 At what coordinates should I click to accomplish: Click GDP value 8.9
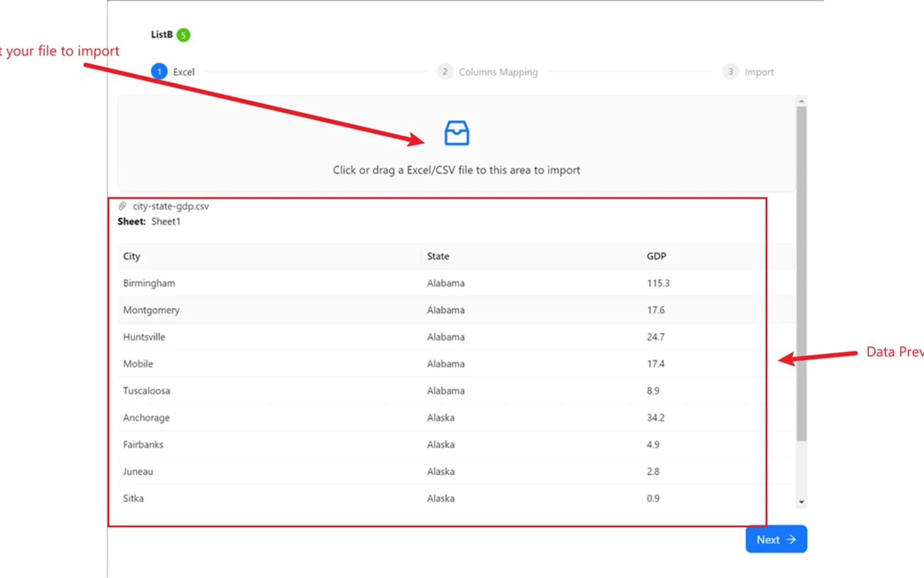coord(653,391)
